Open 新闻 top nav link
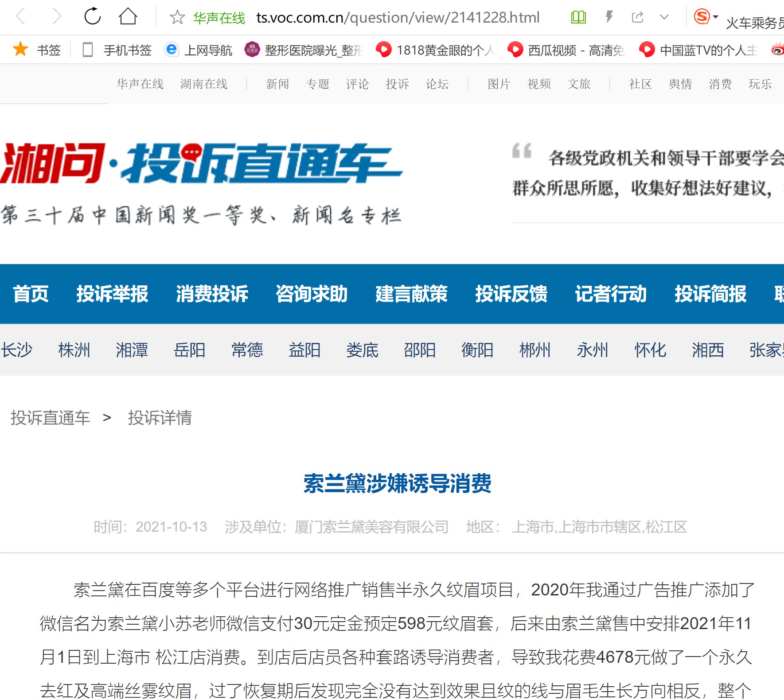The image size is (784, 700). pos(277,84)
